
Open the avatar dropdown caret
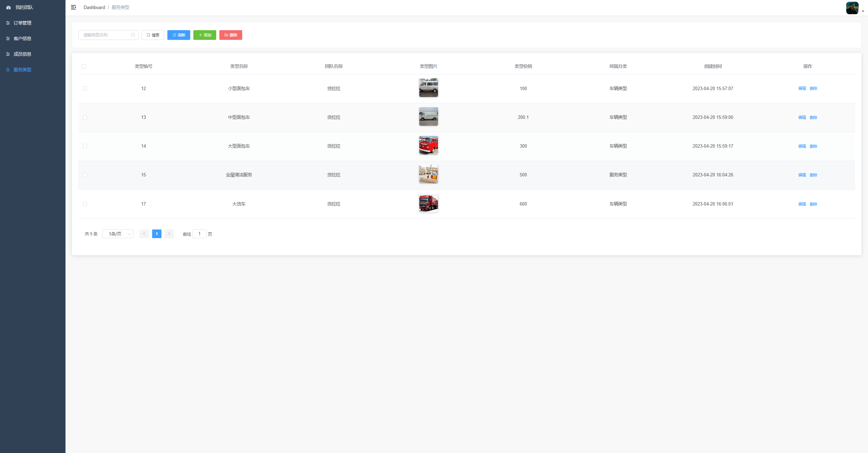coord(863,11)
